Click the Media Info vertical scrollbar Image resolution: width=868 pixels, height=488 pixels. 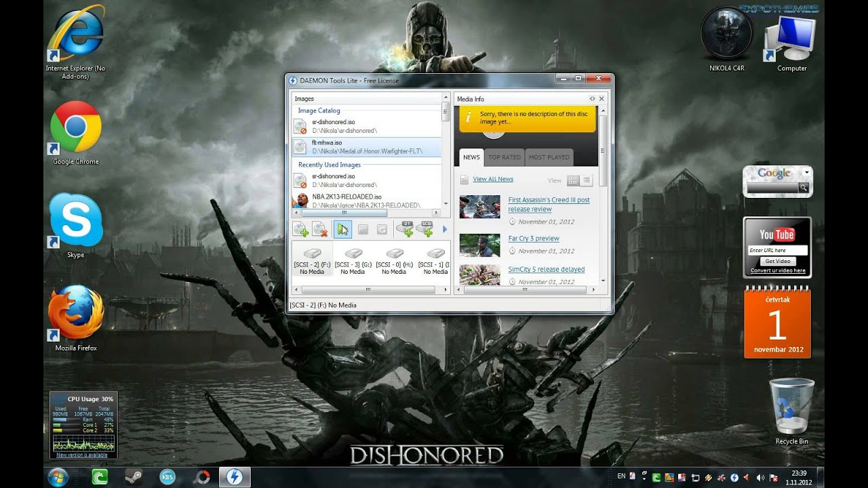pos(603,195)
